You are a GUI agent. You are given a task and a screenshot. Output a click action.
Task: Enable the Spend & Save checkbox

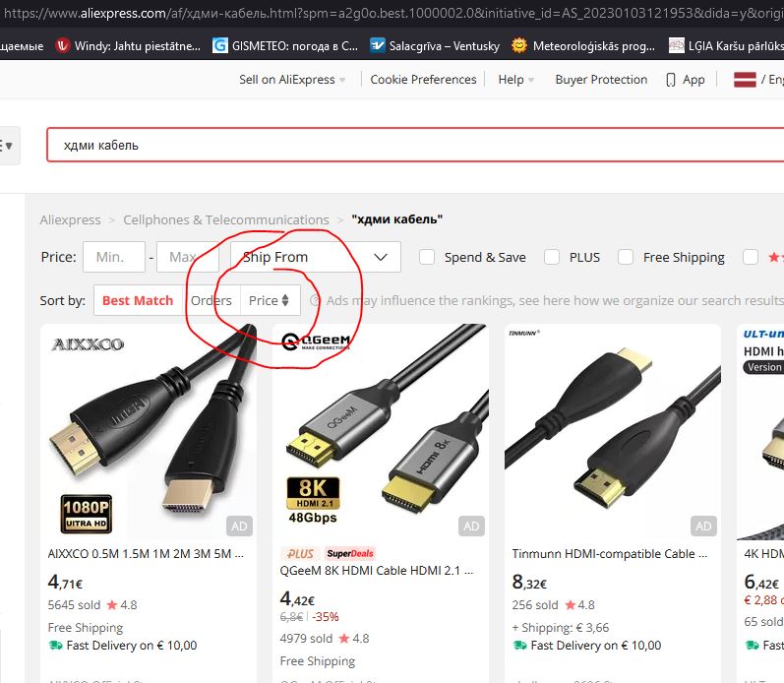click(427, 257)
